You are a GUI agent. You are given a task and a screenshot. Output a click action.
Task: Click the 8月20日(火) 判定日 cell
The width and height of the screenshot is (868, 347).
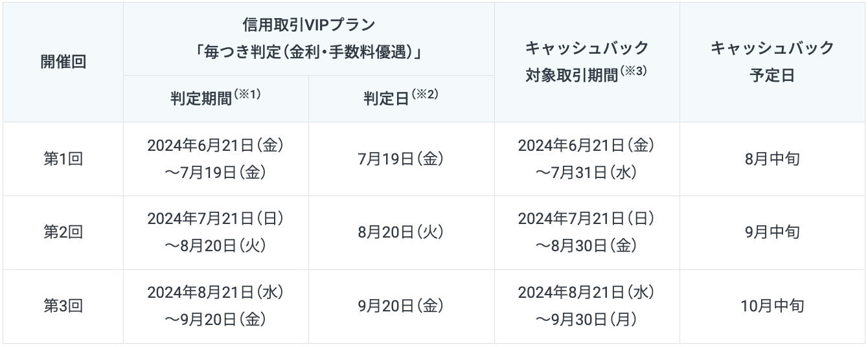[x=402, y=232]
